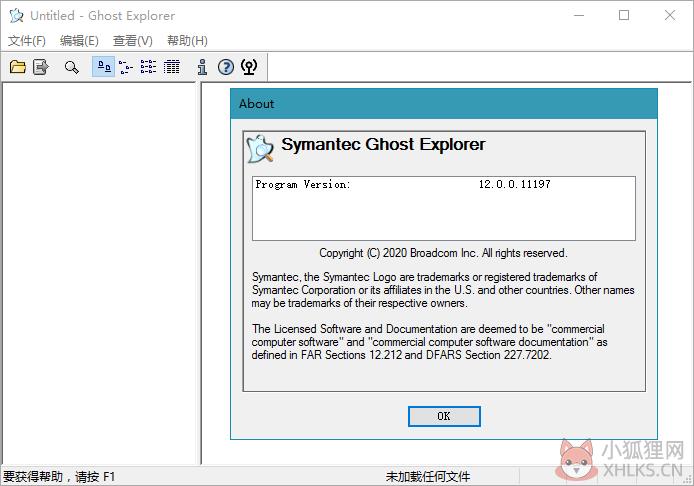Confirm the About dialog with OK

(444, 417)
